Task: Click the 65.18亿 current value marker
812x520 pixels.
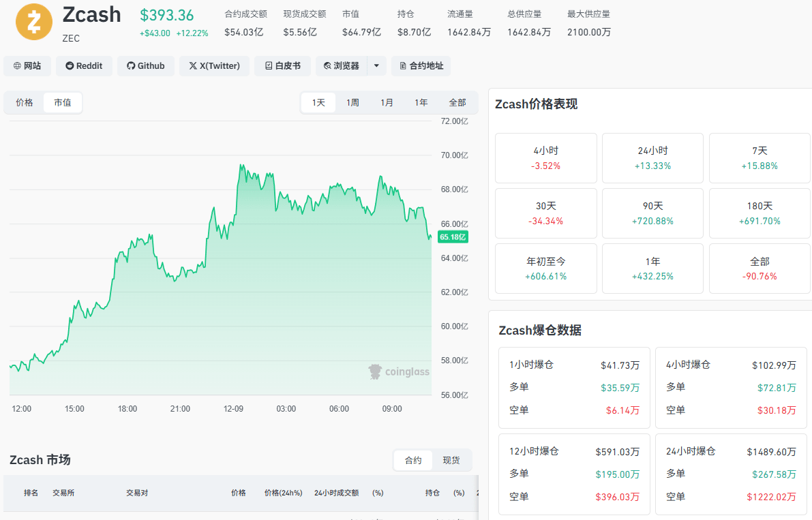Action: click(453, 237)
